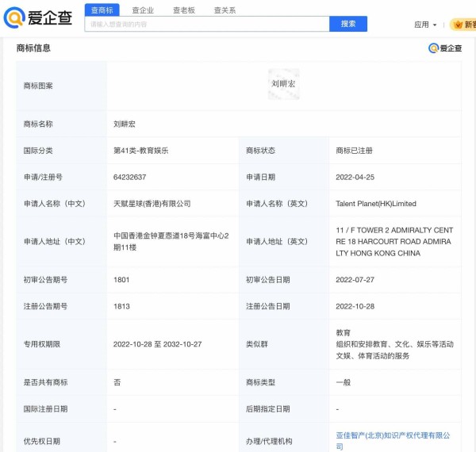Image resolution: width=476 pixels, height=452 pixels.
Task: Select status value 商标已注册
Action: [x=355, y=151]
